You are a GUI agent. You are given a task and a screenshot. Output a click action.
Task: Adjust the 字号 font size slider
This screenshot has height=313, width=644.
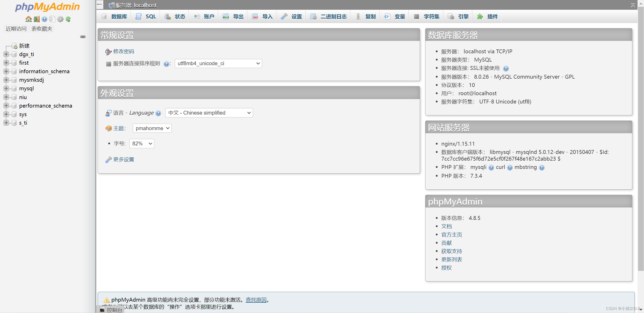click(142, 143)
